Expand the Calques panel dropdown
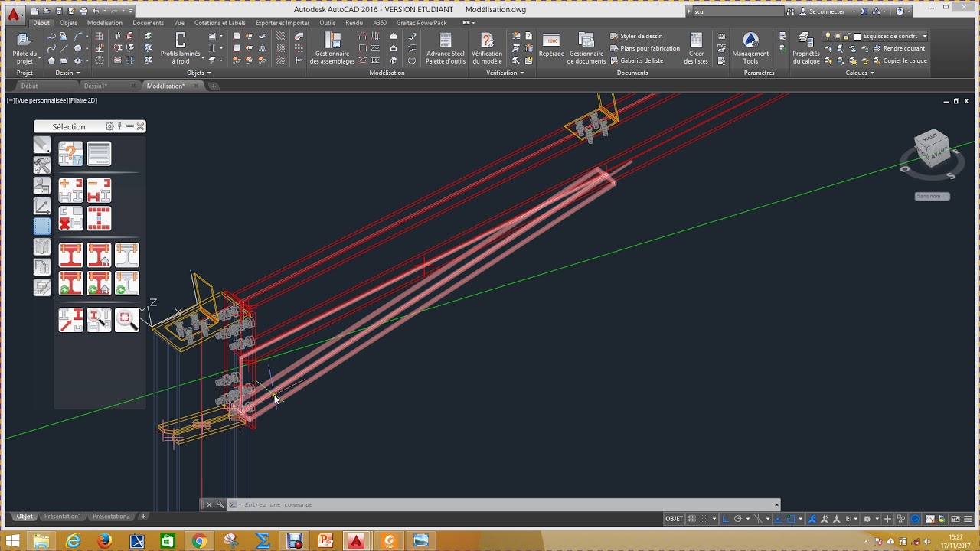 point(860,73)
